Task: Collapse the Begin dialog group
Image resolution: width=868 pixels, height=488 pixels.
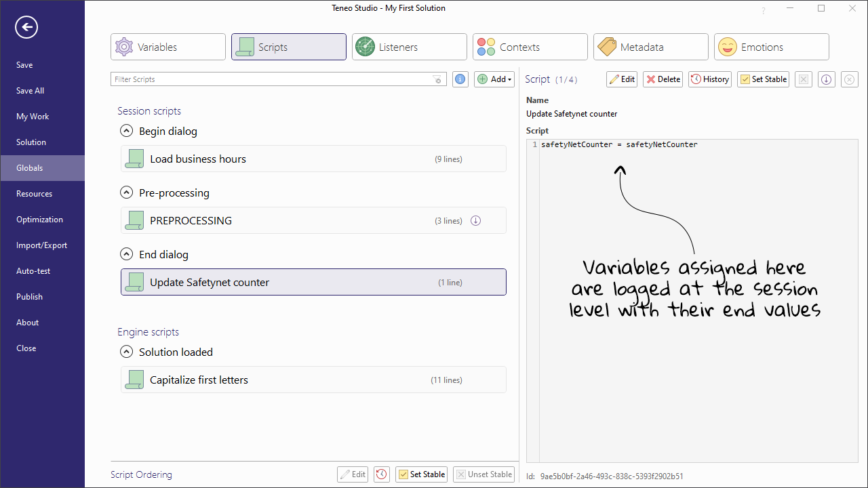Action: (126, 130)
